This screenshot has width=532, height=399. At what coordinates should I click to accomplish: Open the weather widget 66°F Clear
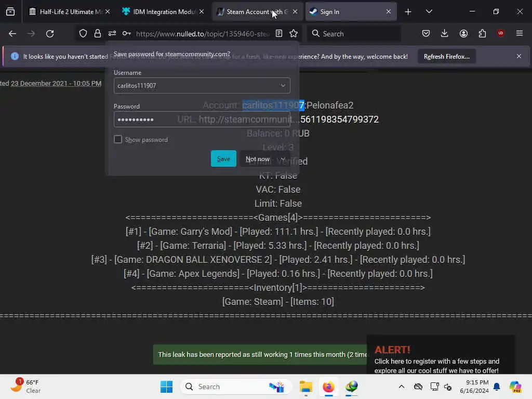pos(25,387)
